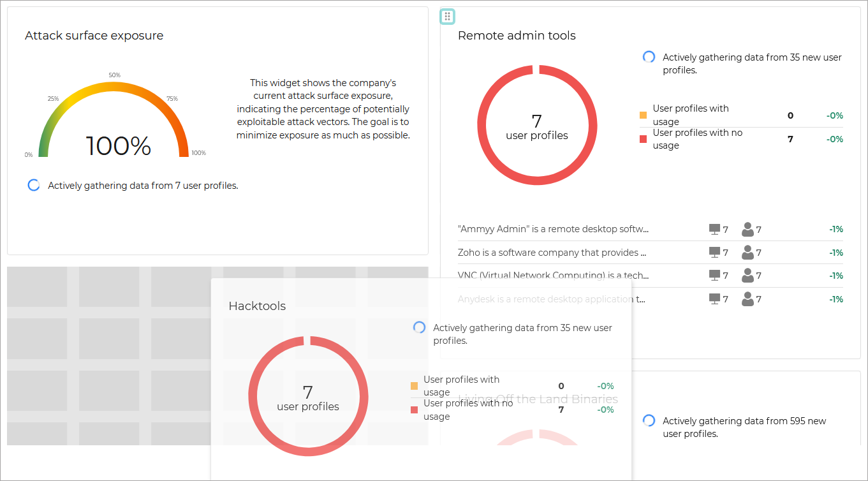Click the monitor icon in the Ammyy Admin row
The image size is (868, 481).
715,229
